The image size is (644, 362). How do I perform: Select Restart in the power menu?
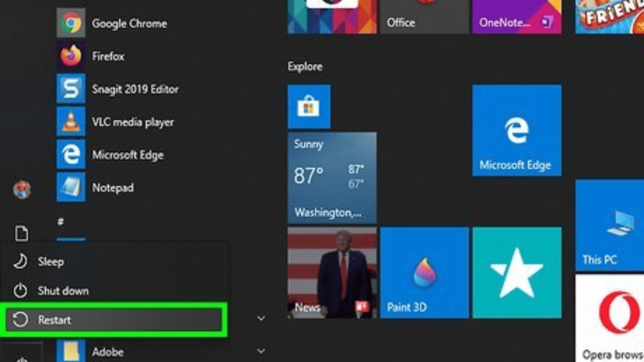tap(115, 320)
